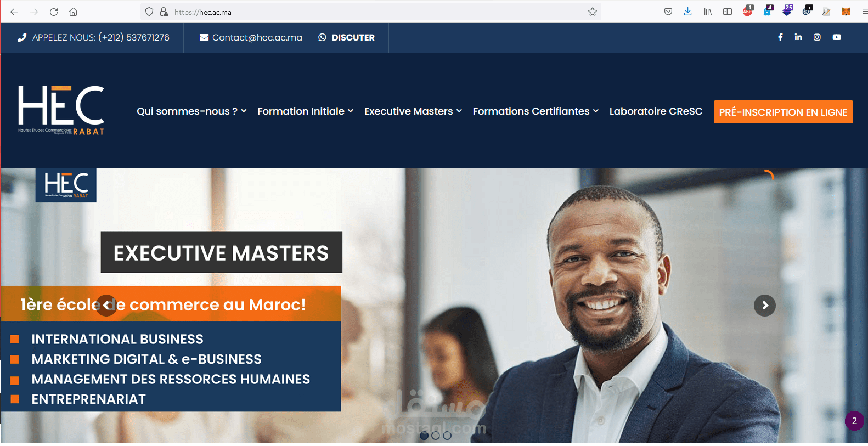Bookmark this page with the star icon

(x=593, y=12)
